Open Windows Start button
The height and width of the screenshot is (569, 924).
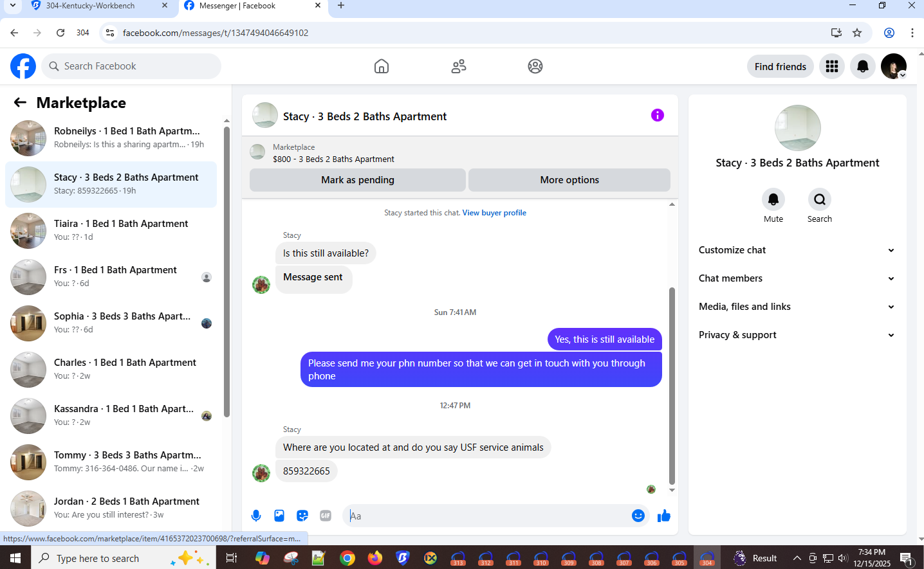click(15, 558)
